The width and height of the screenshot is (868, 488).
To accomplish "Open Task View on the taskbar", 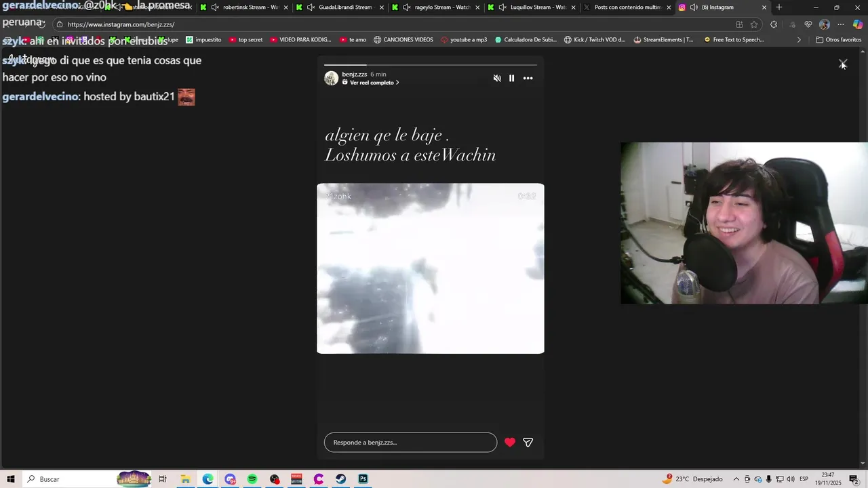I will coord(163,479).
